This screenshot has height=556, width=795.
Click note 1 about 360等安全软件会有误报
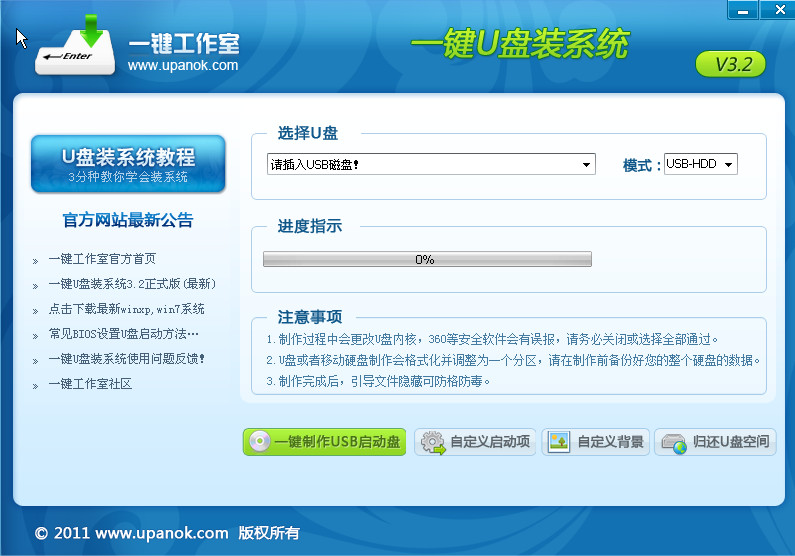point(492,339)
